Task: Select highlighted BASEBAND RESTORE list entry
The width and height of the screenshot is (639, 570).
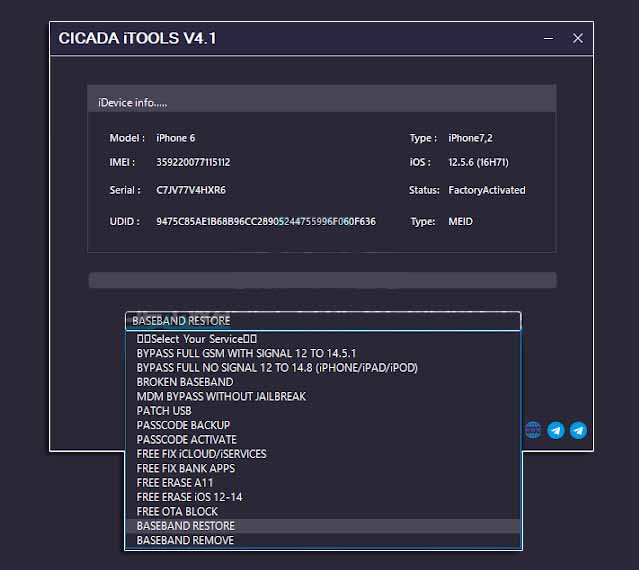Action: pyautogui.click(x=323, y=526)
